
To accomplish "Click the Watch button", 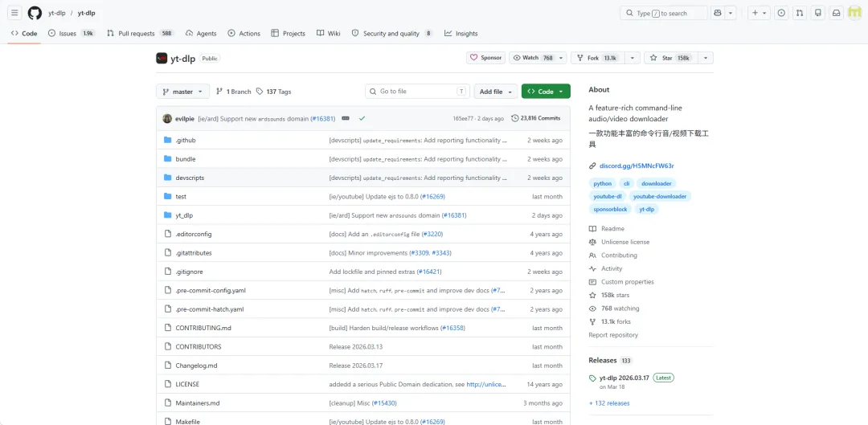I will (x=532, y=58).
